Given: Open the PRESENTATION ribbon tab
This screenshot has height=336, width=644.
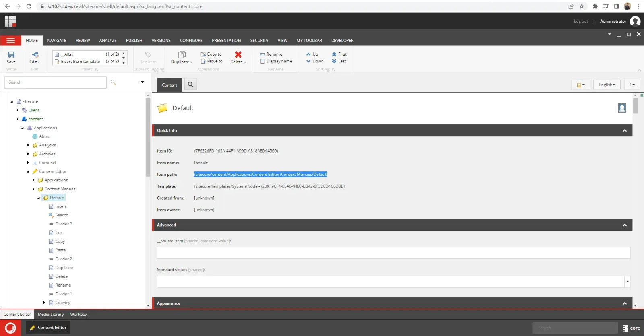Looking at the screenshot, I should 226,41.
